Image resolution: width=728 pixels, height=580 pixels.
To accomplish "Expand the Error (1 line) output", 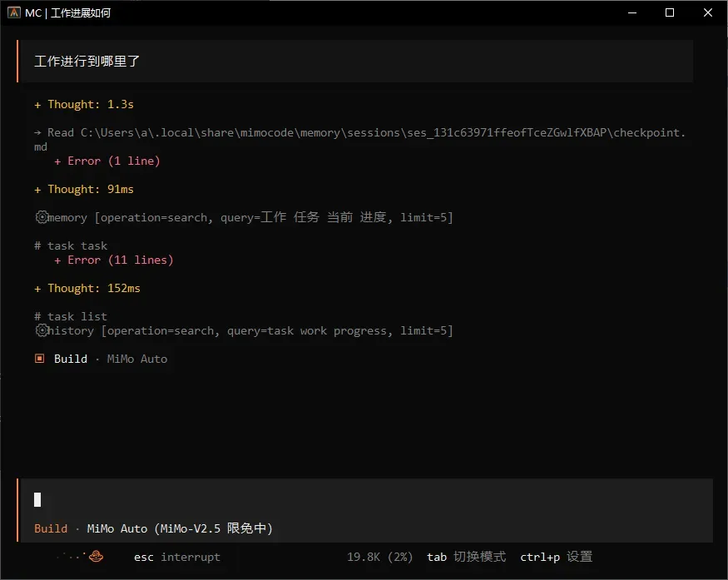I will coord(107,161).
